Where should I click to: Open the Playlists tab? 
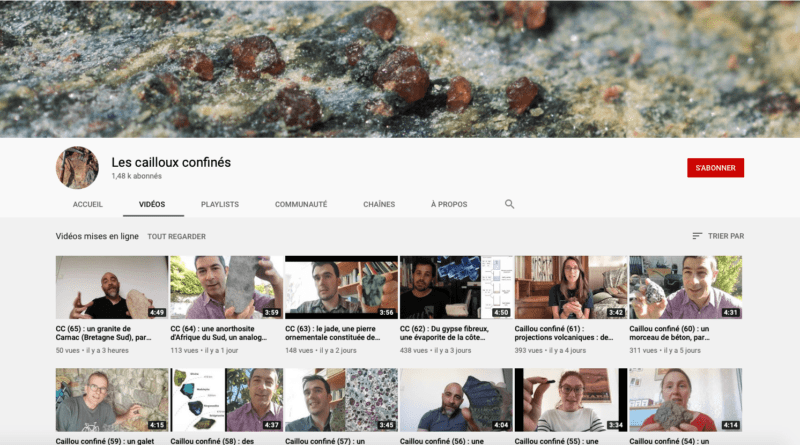pyautogui.click(x=220, y=204)
